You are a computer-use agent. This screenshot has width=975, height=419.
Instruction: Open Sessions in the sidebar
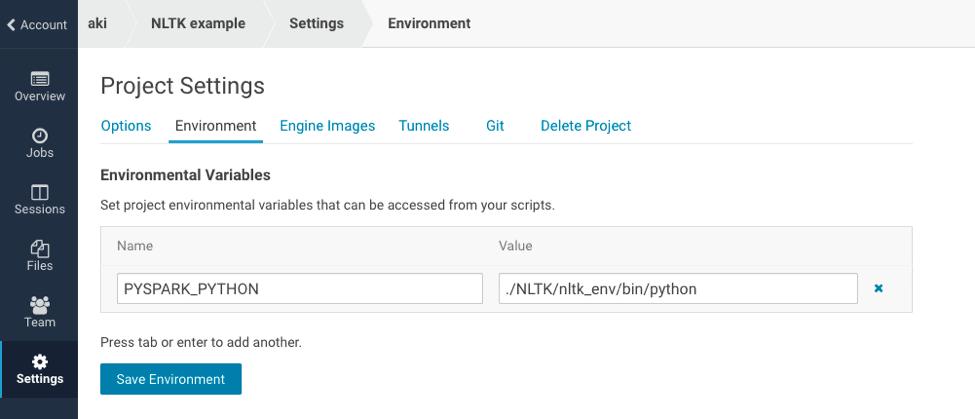39,200
